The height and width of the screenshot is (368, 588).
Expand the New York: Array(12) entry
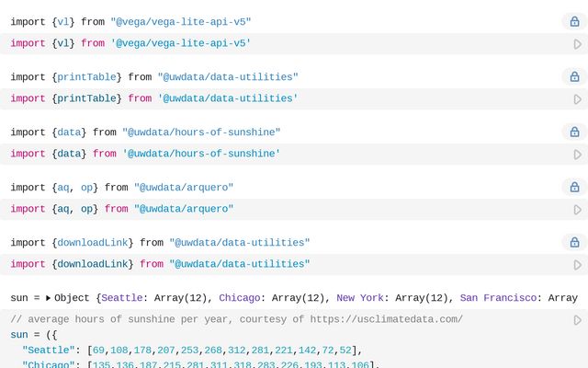point(394,298)
